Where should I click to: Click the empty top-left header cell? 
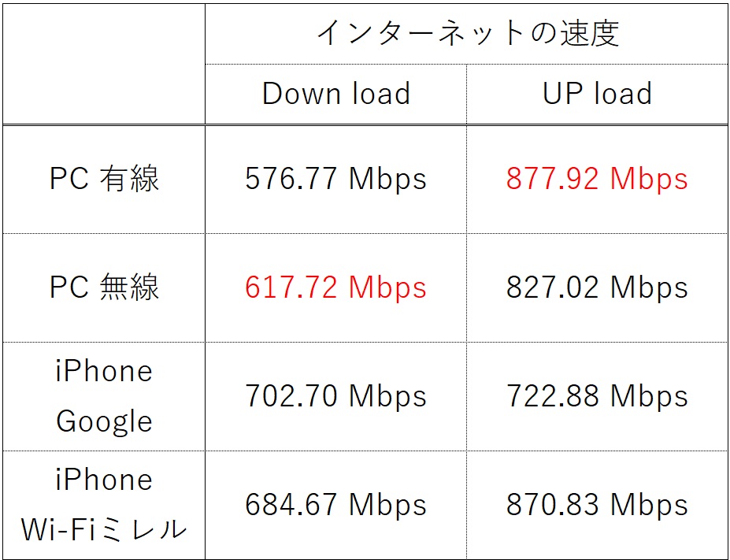[104, 63]
